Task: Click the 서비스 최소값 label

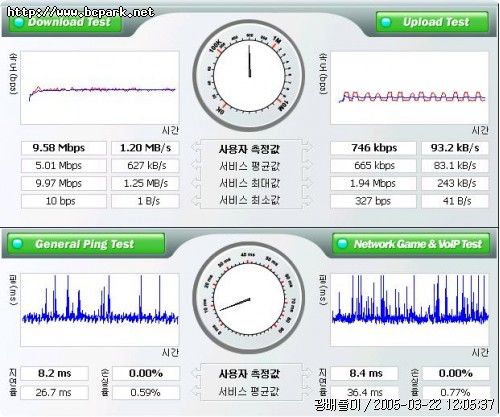Action: [249, 200]
